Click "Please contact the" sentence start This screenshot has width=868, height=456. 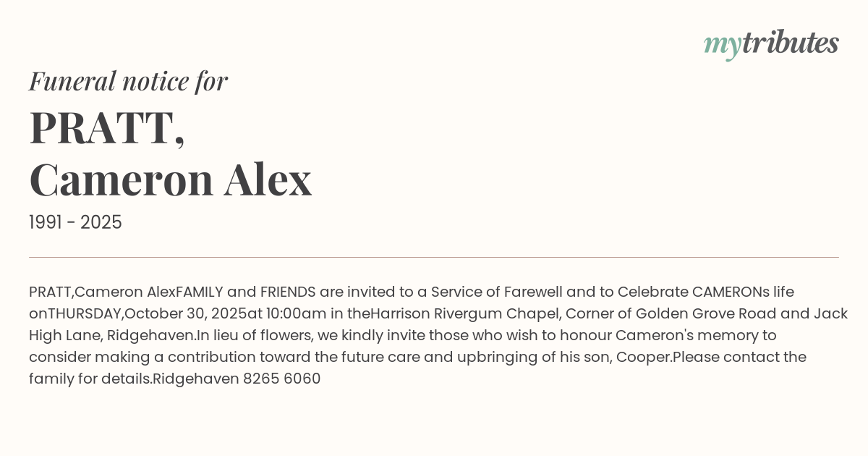[739, 357]
